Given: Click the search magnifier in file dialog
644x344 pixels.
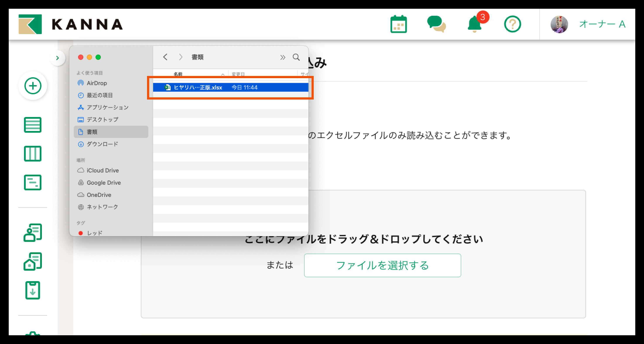Looking at the screenshot, I should coord(296,57).
